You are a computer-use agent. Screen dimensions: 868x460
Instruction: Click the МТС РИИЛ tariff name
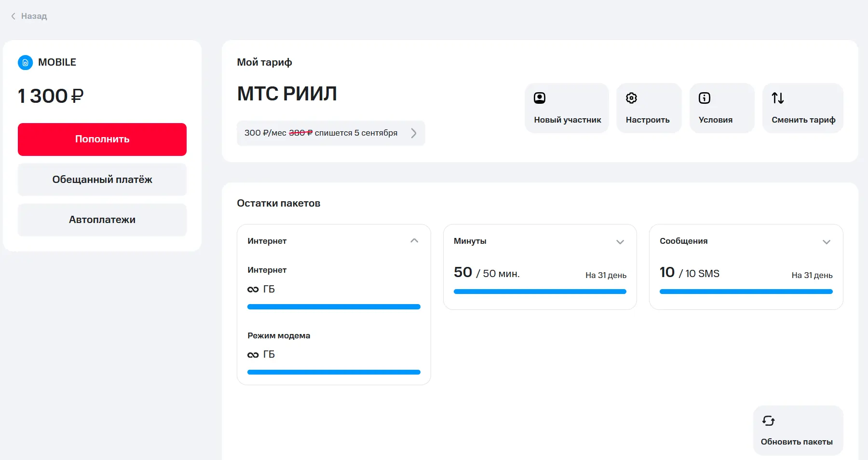287,94
